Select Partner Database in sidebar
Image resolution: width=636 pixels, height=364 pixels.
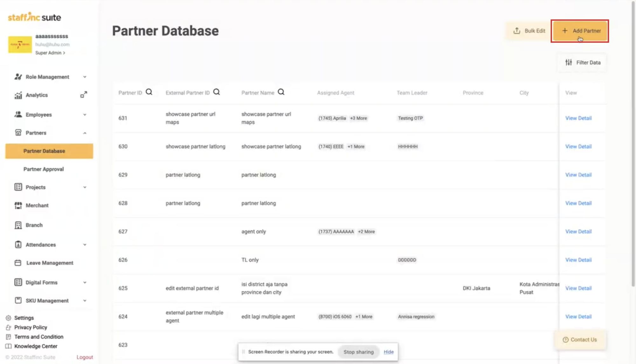[49, 151]
